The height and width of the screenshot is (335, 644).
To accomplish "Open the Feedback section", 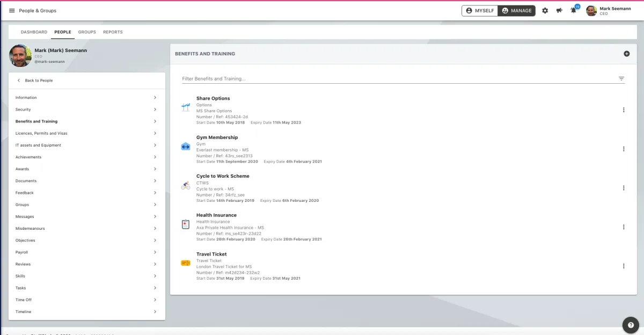I will pyautogui.click(x=87, y=193).
